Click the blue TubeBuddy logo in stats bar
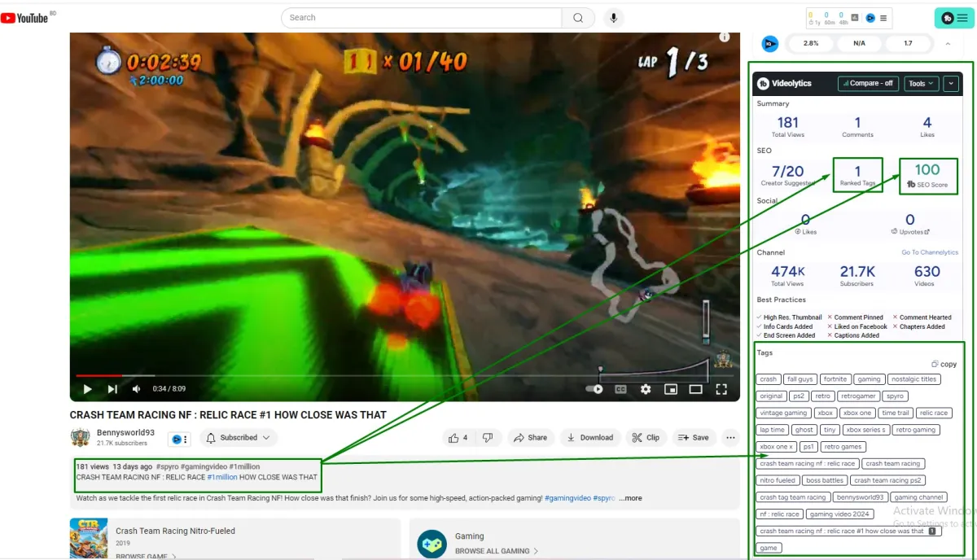Viewport: 977px width, 560px height. click(x=769, y=44)
